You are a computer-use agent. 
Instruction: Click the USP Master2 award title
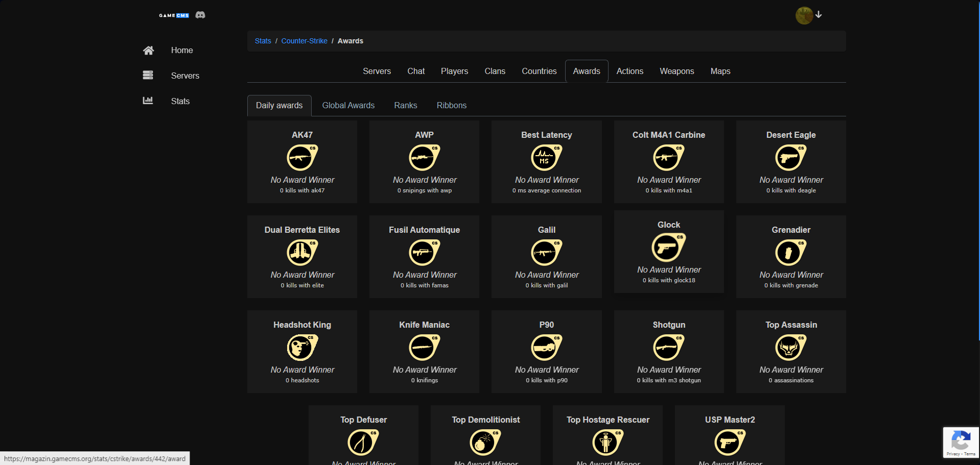[730, 420]
